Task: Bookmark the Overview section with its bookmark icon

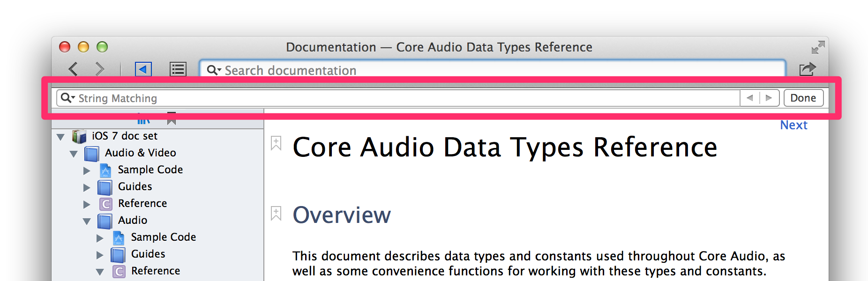Action: [276, 214]
